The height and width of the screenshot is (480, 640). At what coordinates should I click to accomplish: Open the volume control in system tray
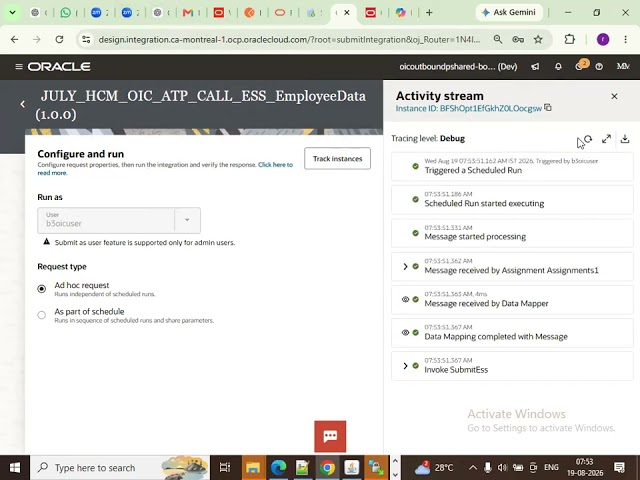(x=502, y=467)
